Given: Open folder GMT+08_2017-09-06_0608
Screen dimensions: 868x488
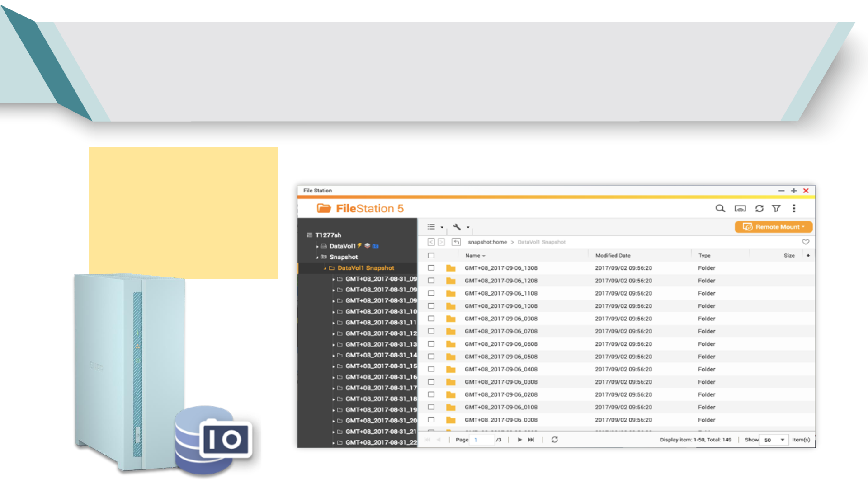Looking at the screenshot, I should (501, 344).
